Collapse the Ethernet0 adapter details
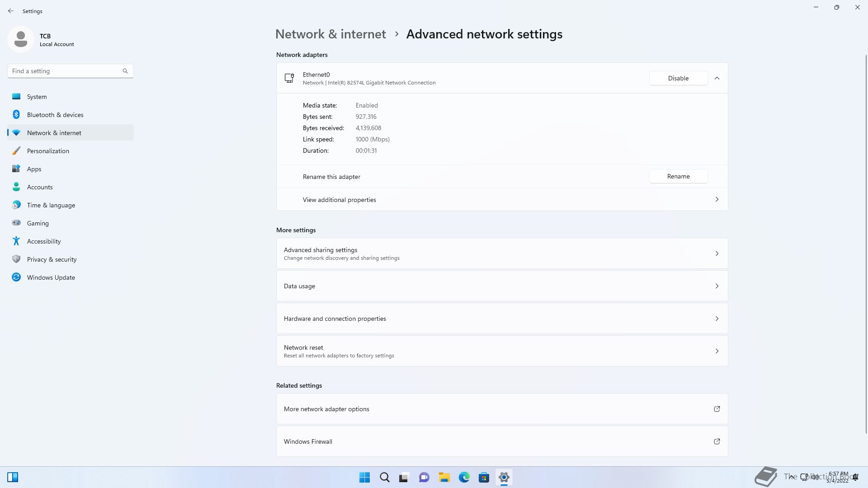 pyautogui.click(x=717, y=78)
